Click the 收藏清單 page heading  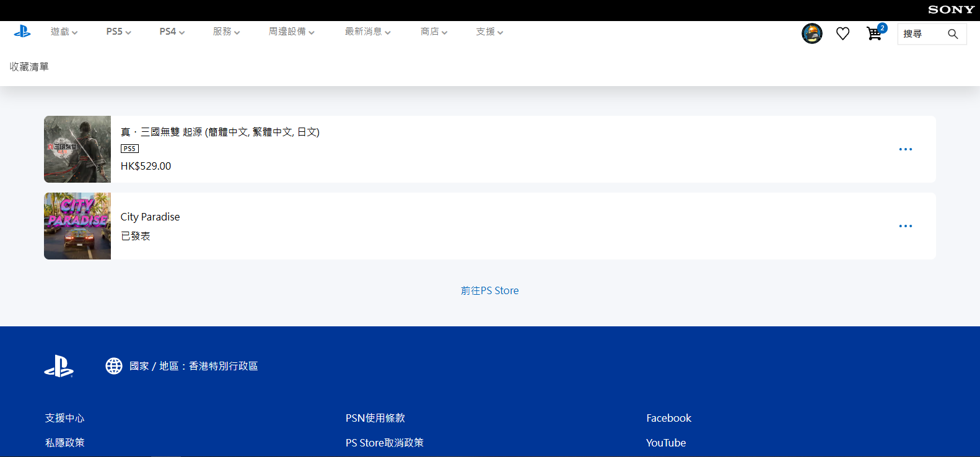click(x=29, y=67)
